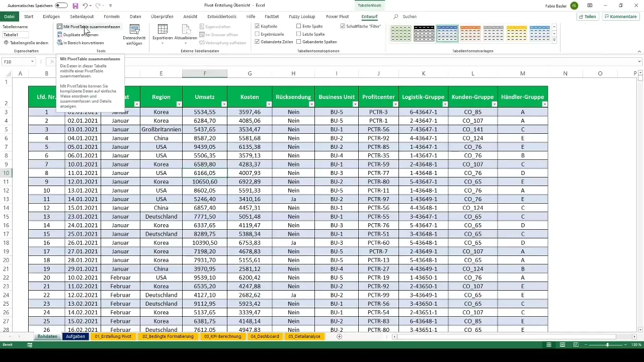Screen dimensions: 644x362
Task: Open the Name Box dropdown arrow
Action: pos(32,62)
